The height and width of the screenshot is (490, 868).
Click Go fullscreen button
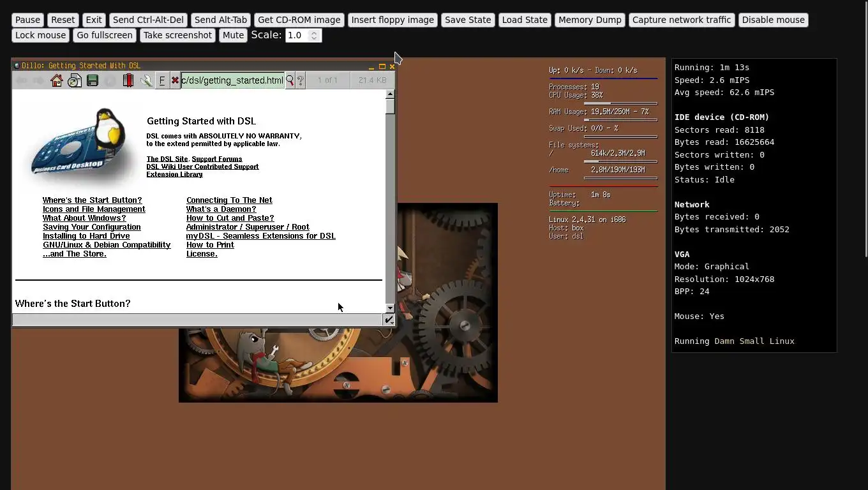105,35
